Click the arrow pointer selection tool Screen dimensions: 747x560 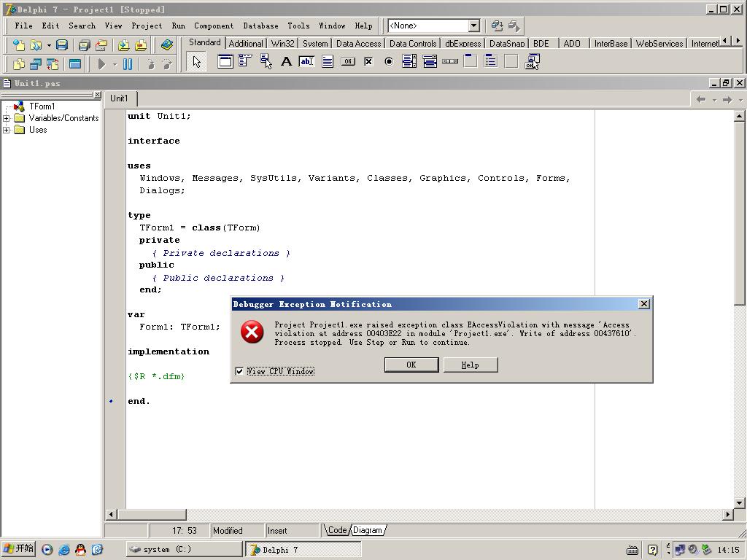[x=196, y=62]
